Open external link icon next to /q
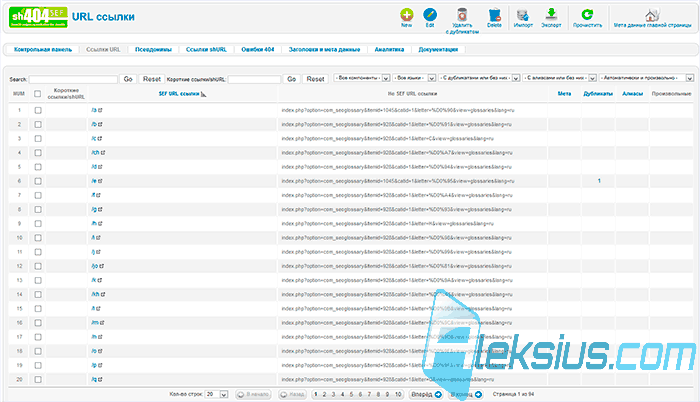The image size is (700, 402). tap(100, 379)
